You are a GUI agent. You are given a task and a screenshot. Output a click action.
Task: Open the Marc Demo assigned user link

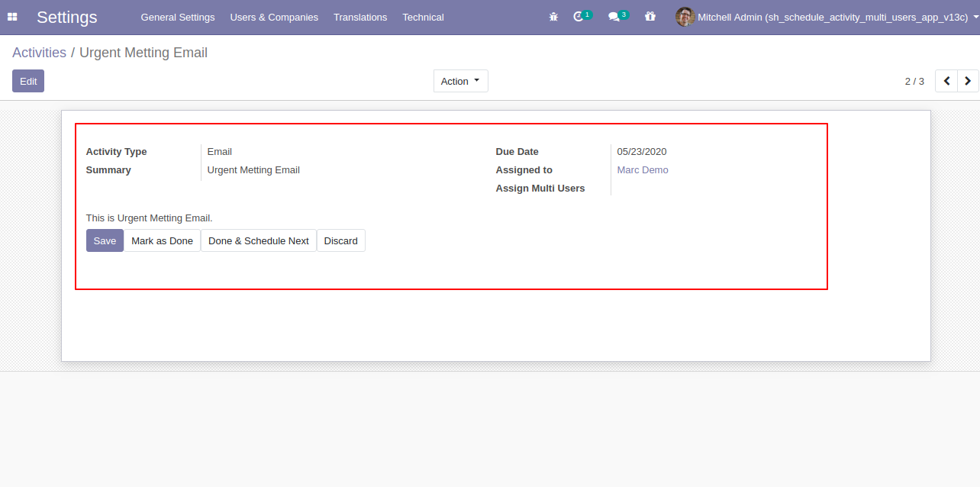pyautogui.click(x=643, y=170)
